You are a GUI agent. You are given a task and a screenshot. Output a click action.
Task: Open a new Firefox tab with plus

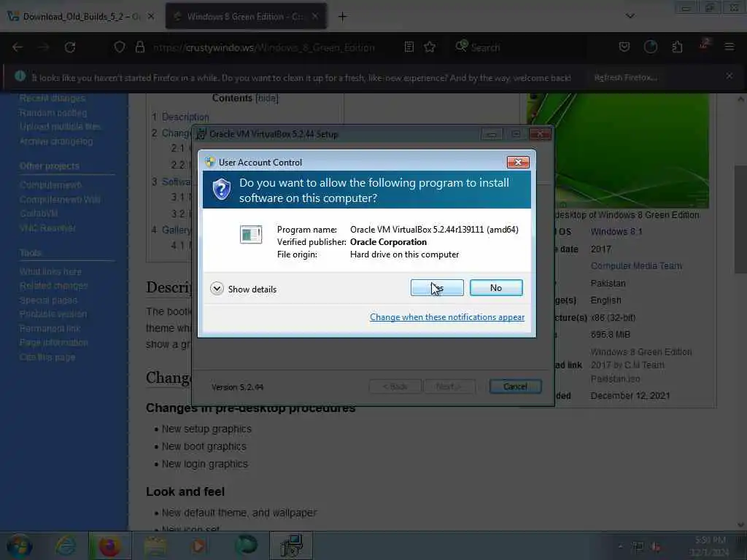343,17
